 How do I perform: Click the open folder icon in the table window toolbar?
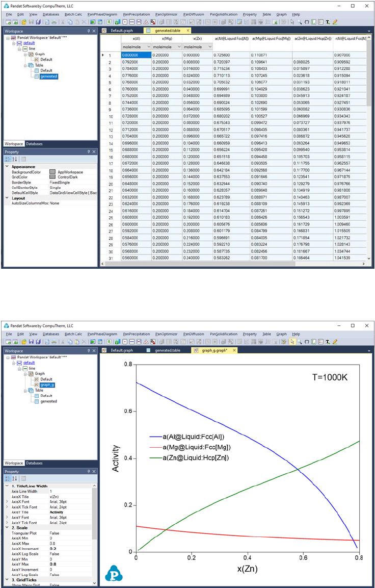click(23, 22)
